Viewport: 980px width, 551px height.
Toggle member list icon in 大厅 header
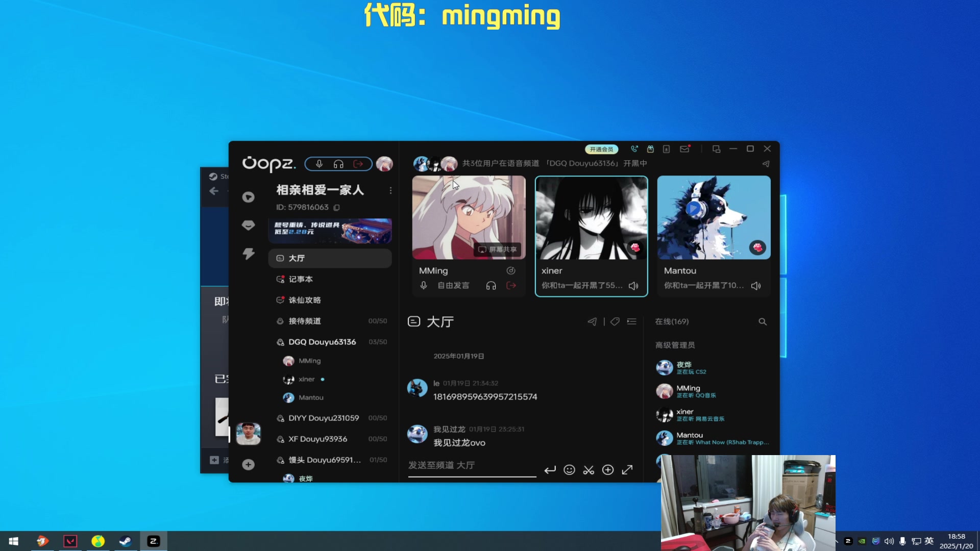pos(632,321)
